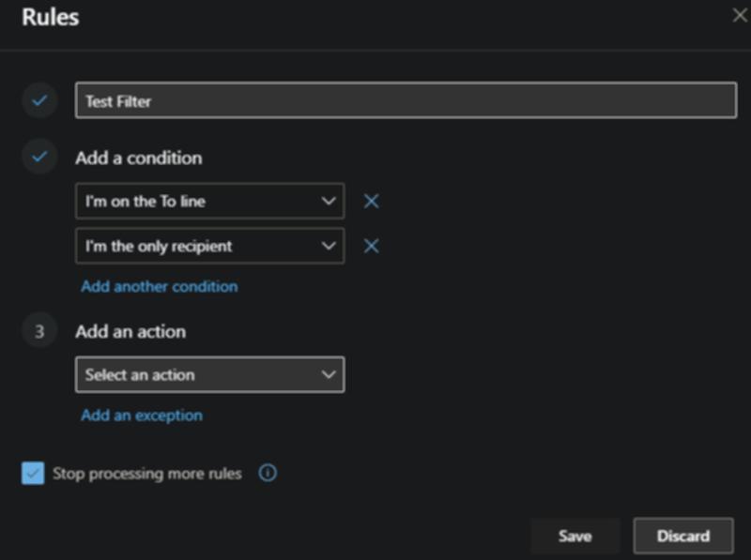Remove the "I'm the only recipient" condition

371,246
